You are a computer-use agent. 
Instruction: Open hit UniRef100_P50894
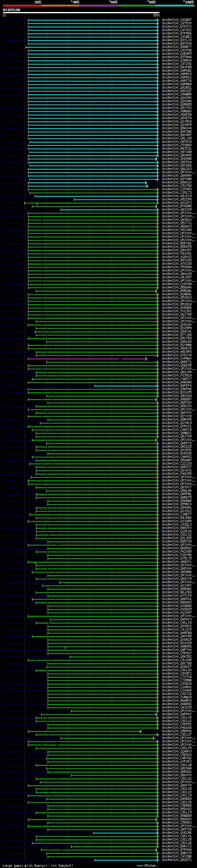pyautogui.click(x=176, y=267)
